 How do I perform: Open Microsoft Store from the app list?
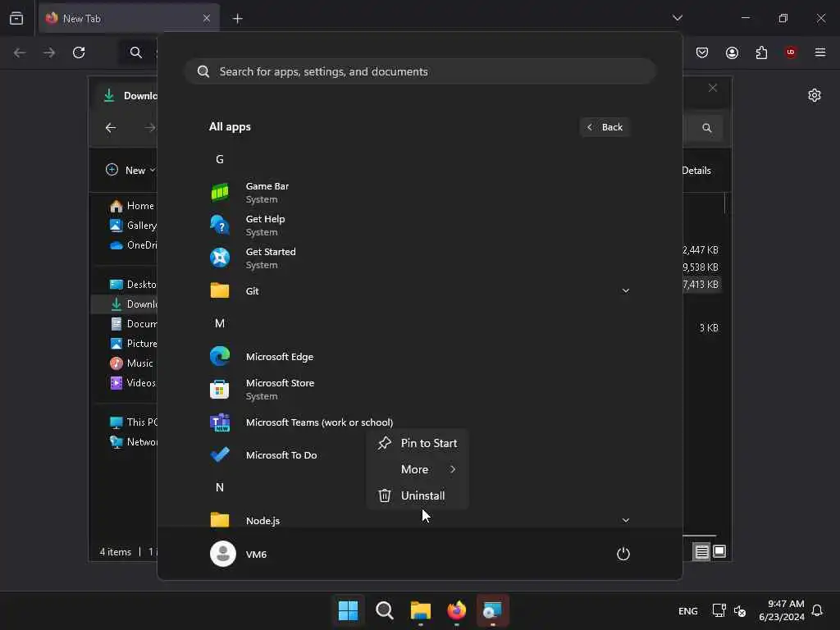[419, 389]
